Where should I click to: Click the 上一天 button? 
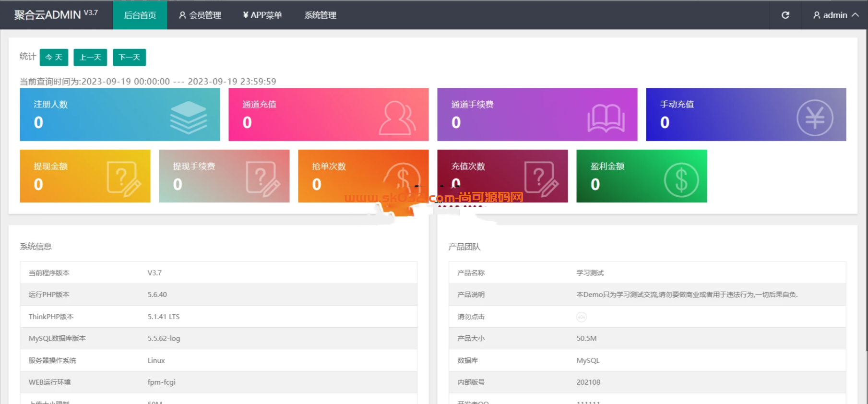90,57
